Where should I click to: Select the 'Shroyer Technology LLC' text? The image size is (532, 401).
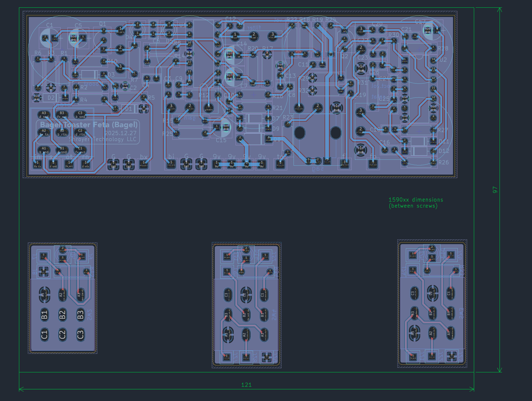[103, 139]
